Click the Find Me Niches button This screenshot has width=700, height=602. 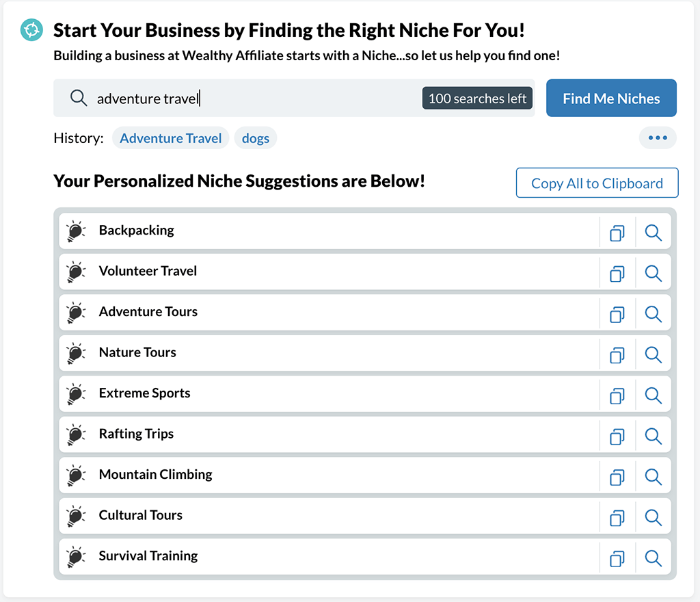(611, 99)
